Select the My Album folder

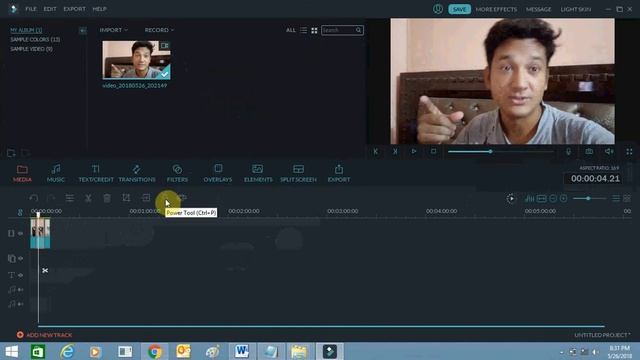tap(26, 30)
